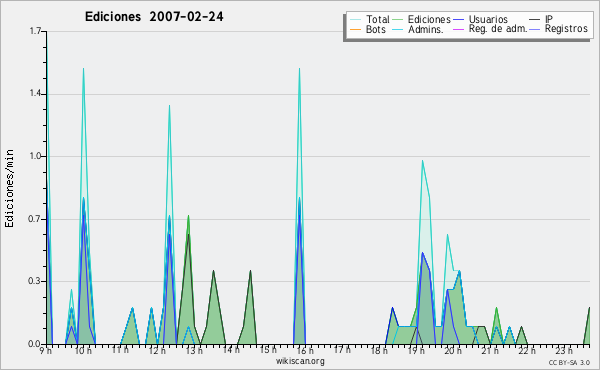Click the CC BY-SA 3.0 license text
The image size is (600, 370).
coord(569,362)
